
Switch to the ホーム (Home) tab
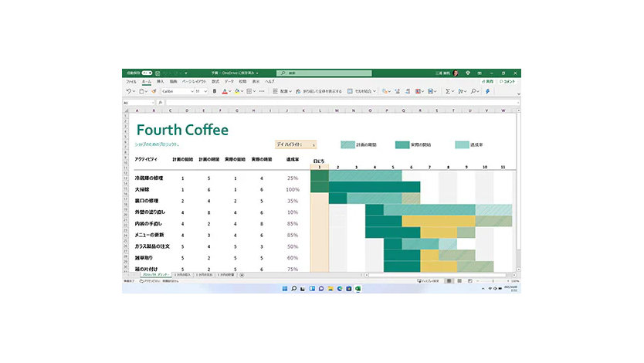[147, 82]
